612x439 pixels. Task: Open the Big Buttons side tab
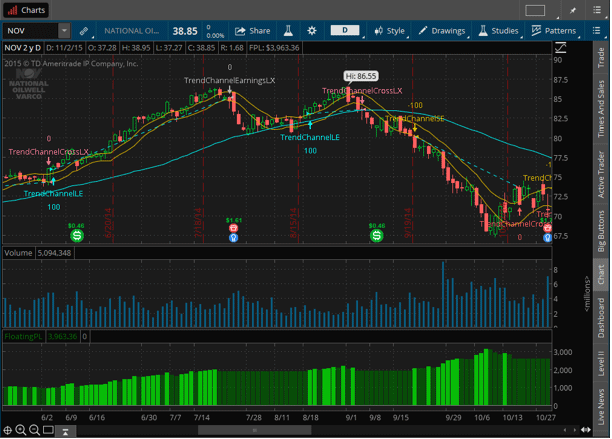pyautogui.click(x=601, y=231)
